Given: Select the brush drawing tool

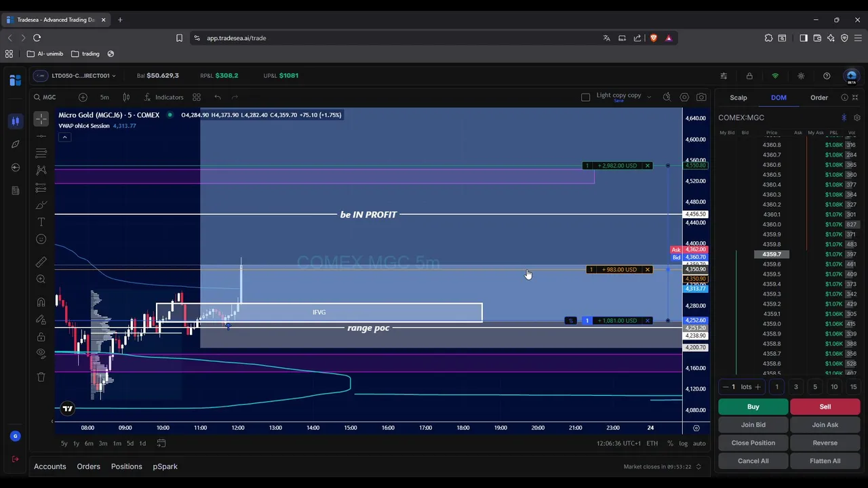Looking at the screenshot, I should [x=41, y=205].
